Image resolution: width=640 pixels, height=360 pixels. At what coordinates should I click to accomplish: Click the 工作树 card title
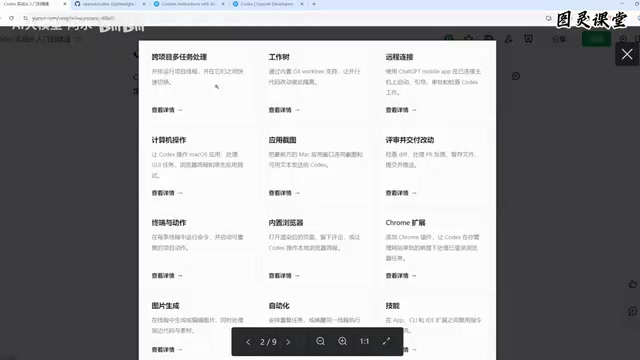[x=279, y=57]
